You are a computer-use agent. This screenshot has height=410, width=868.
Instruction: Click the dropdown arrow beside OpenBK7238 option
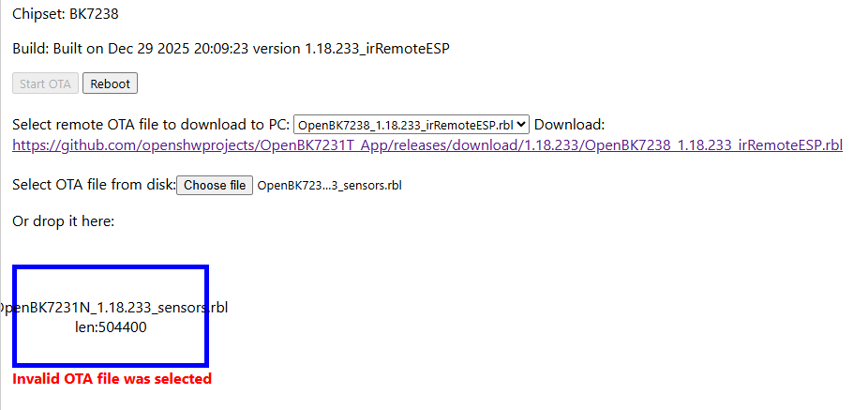coord(522,124)
